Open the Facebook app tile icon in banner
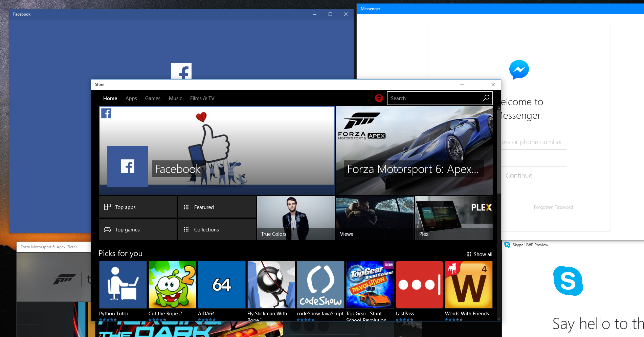Viewport: 644px width, 337px height. click(x=128, y=166)
